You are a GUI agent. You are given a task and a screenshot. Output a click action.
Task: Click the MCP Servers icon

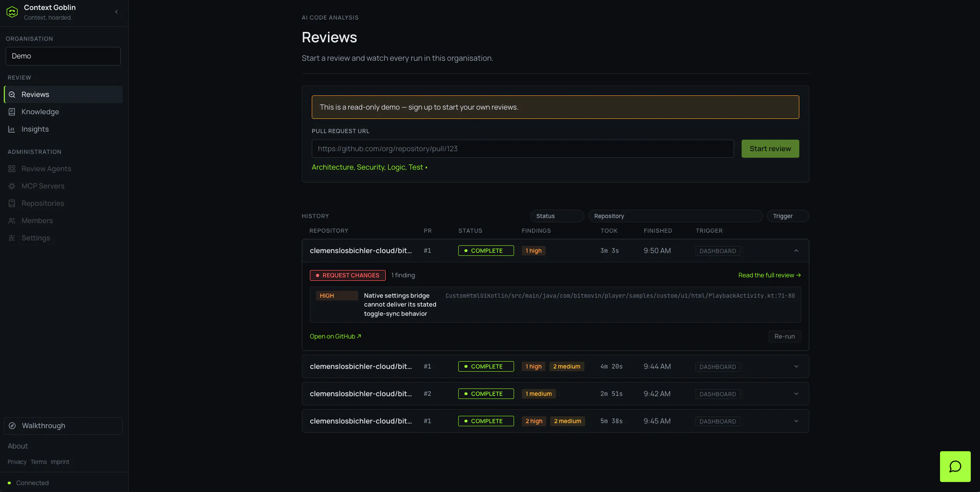(x=12, y=186)
